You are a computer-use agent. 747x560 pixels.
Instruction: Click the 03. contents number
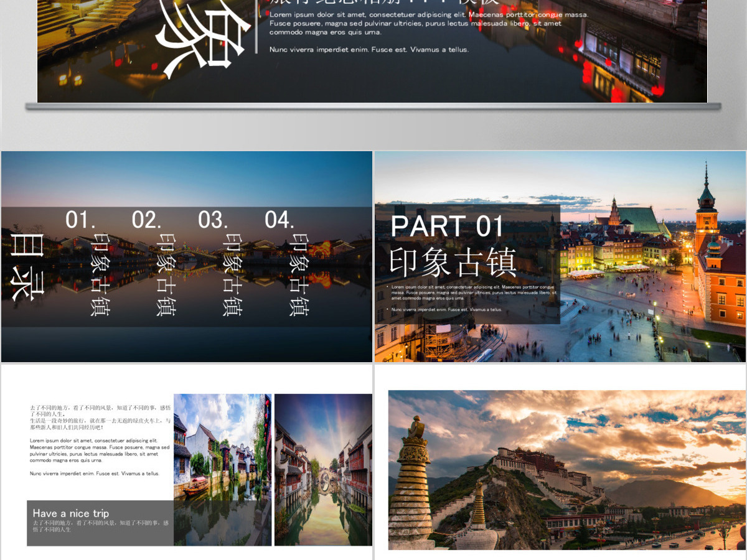point(214,220)
